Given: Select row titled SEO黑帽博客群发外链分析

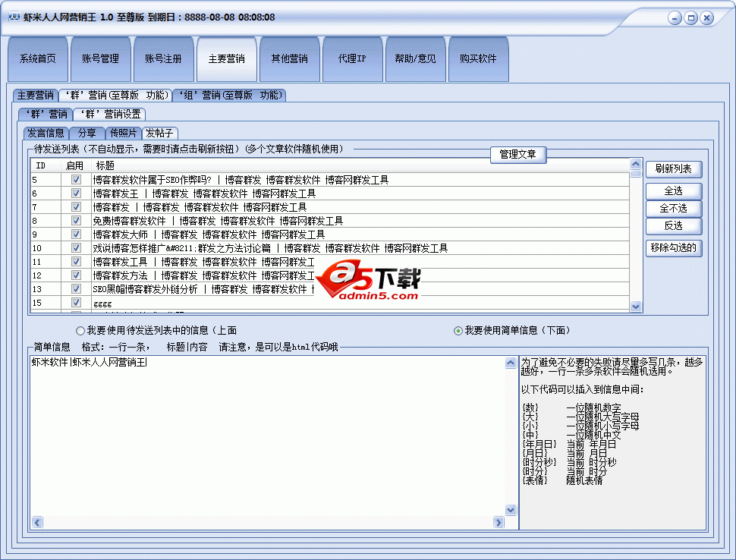Looking at the screenshot, I should 330,288.
